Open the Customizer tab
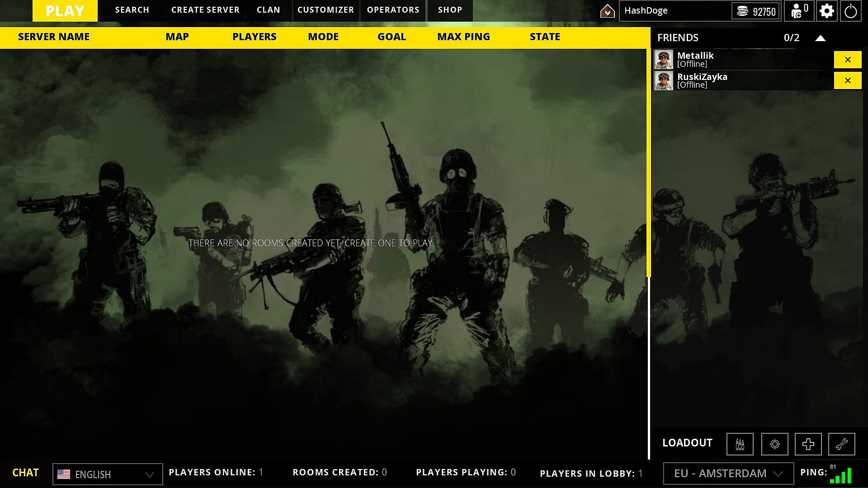Screen dimensions: 868x488 pyautogui.click(x=325, y=10)
